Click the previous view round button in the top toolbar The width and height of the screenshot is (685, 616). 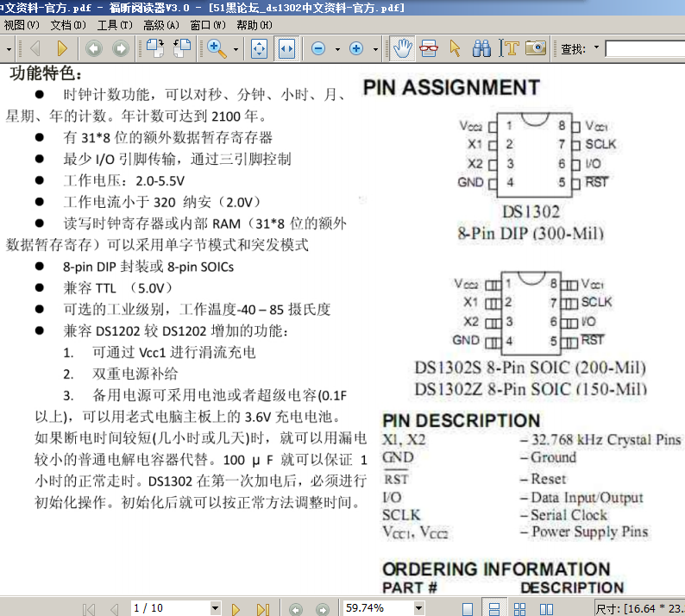pyautogui.click(x=94, y=48)
